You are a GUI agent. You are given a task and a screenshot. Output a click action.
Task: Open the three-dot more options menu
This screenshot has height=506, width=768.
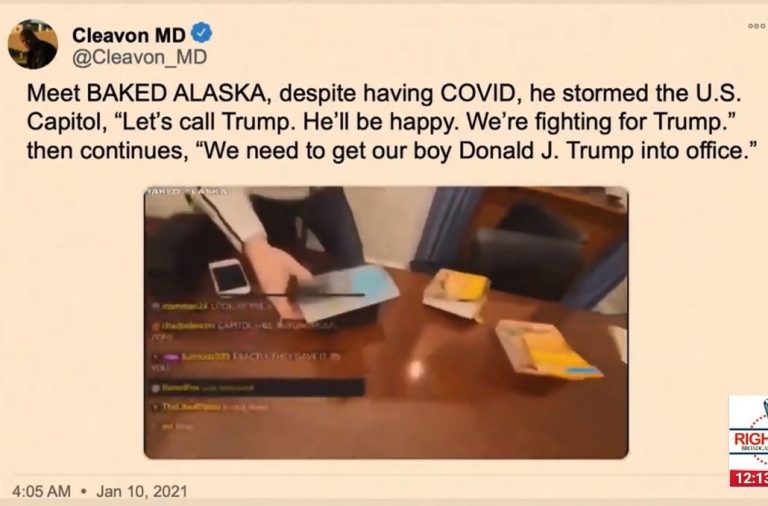(757, 26)
